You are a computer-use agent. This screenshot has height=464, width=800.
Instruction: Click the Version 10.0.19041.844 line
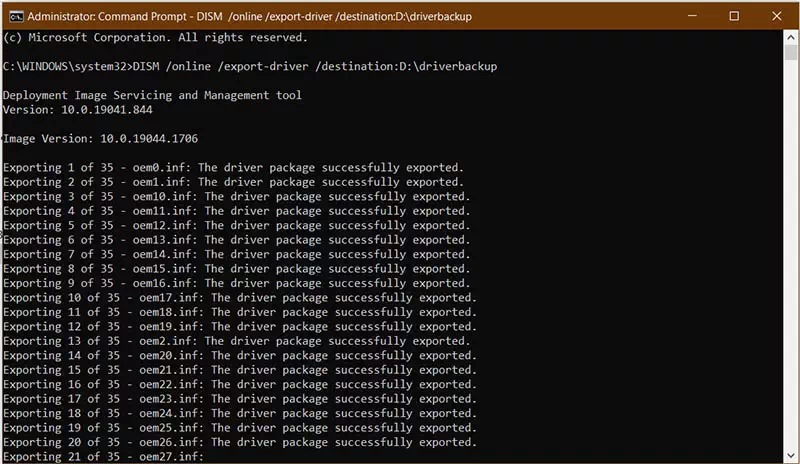click(x=66, y=110)
